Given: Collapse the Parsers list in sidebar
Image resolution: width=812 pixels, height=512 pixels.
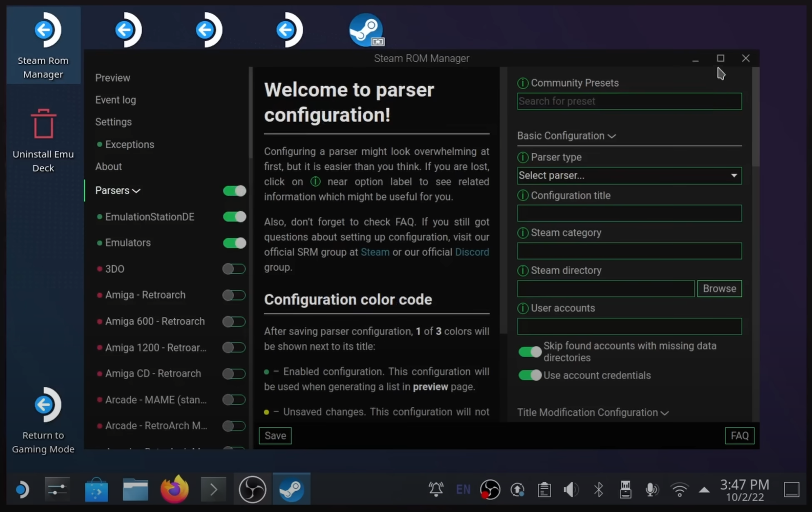Looking at the screenshot, I should pyautogui.click(x=118, y=191).
